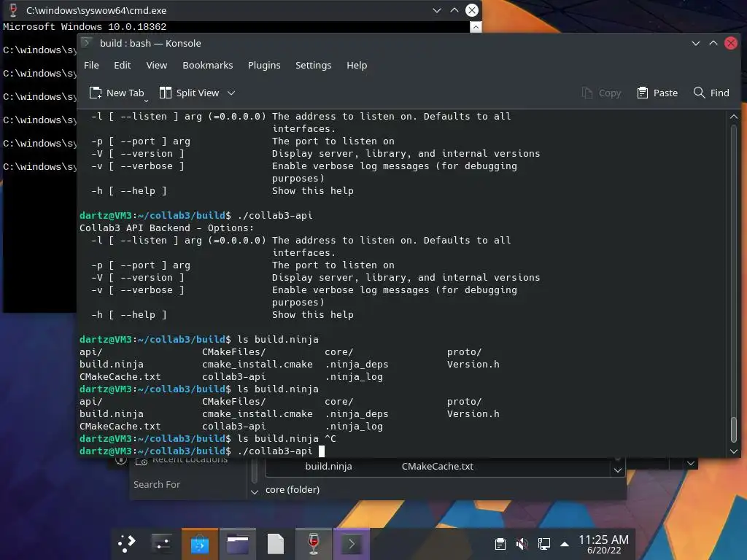The image size is (747, 560).
Task: Click the Copy toolbar button
Action: tap(601, 93)
